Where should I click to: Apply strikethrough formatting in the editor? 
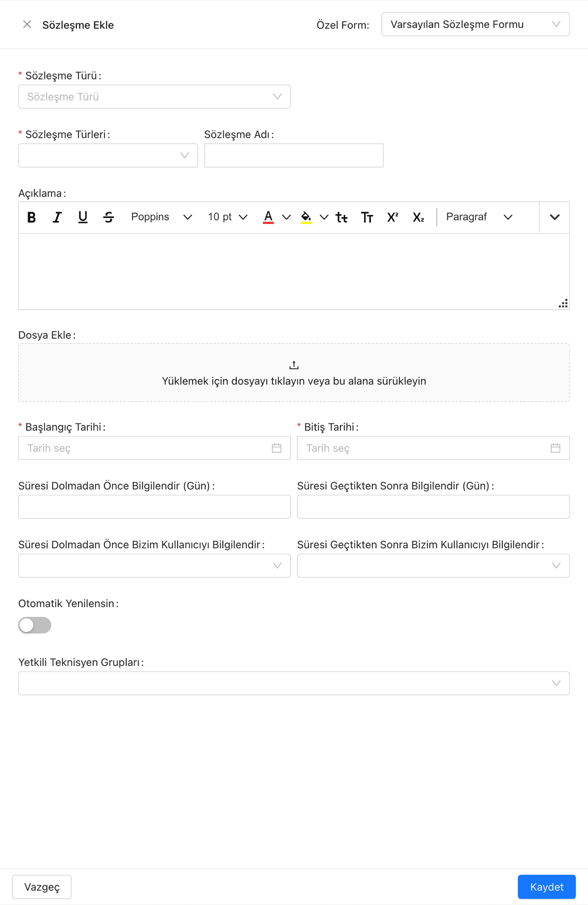pyautogui.click(x=108, y=217)
